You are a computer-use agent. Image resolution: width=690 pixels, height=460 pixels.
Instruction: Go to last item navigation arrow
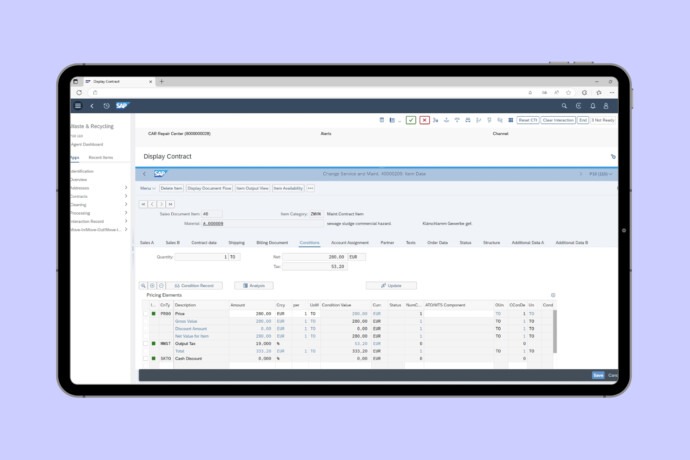click(171, 203)
